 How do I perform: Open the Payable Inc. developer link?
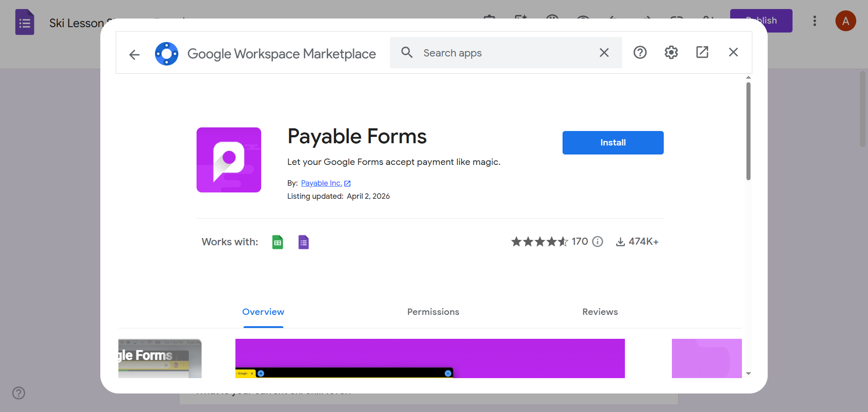[x=322, y=183]
